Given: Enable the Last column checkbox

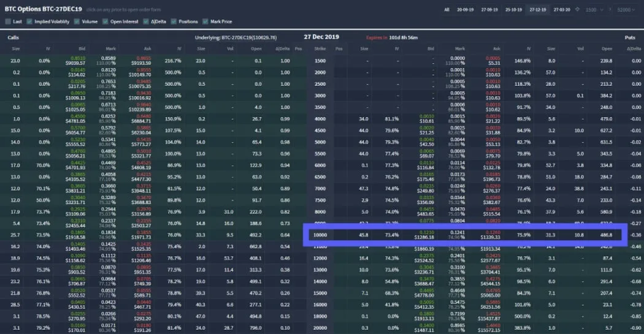Looking at the screenshot, I should (8, 21).
